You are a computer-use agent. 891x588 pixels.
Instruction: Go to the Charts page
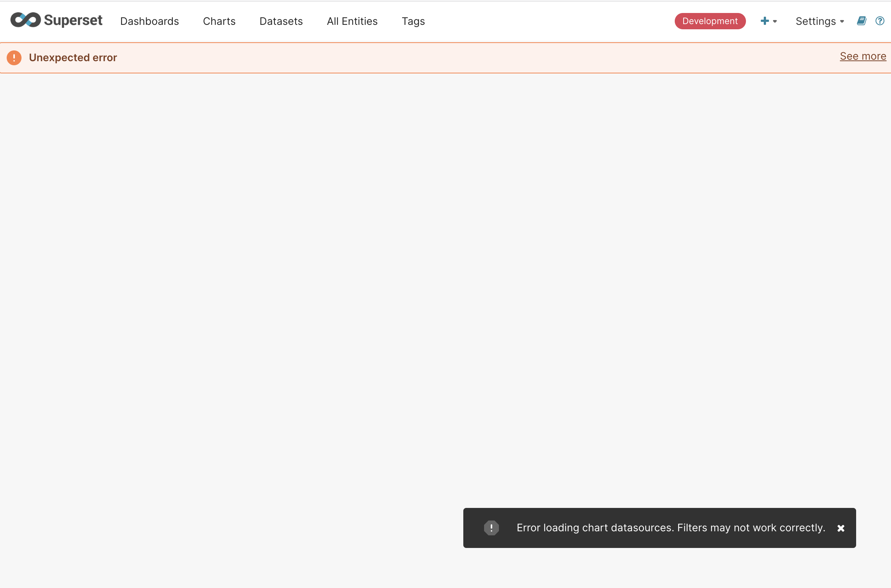pos(219,22)
